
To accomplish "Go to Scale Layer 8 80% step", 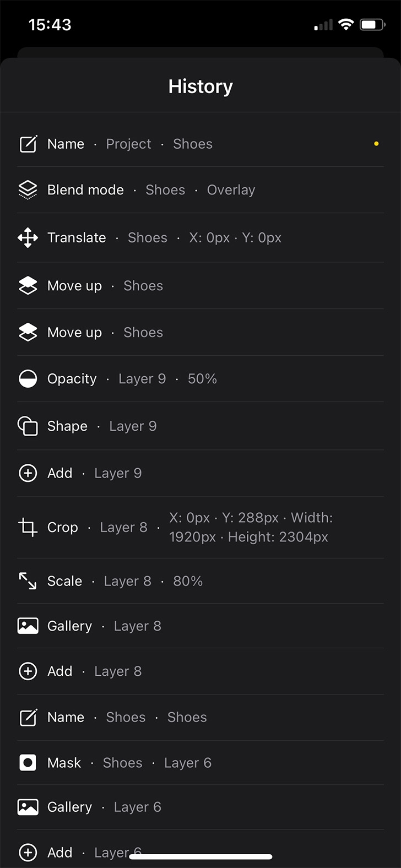I will pos(201,581).
